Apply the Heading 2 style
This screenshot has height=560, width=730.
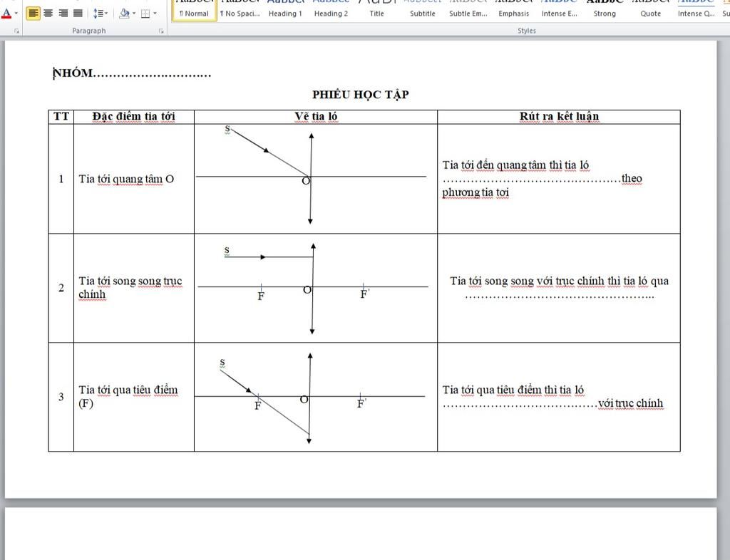tap(331, 10)
